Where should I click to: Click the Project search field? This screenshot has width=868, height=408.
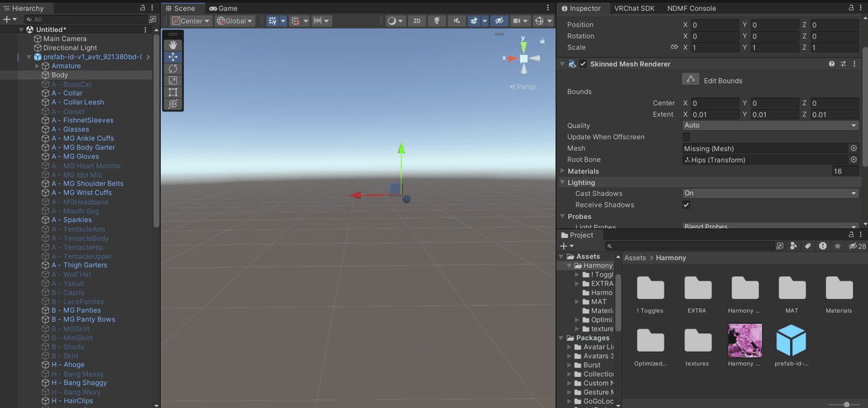689,246
